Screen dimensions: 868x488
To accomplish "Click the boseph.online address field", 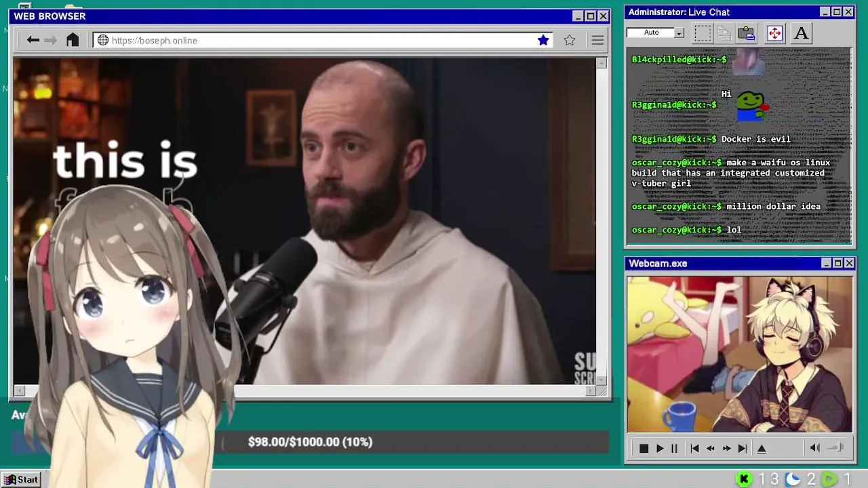I will 322,41.
